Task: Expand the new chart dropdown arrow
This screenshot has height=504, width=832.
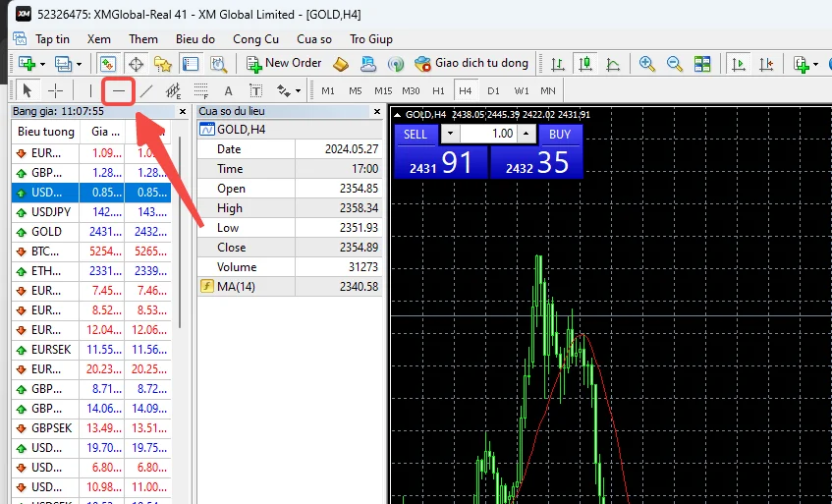Action: [42, 65]
